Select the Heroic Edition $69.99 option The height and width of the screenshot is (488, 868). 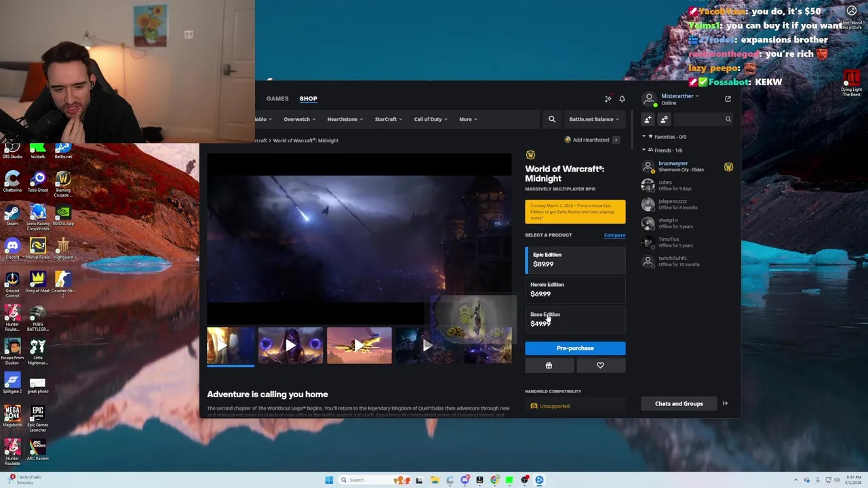575,289
